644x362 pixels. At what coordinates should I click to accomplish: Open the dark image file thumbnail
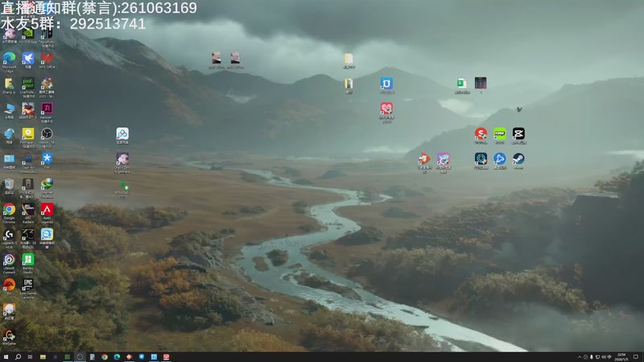[481, 84]
